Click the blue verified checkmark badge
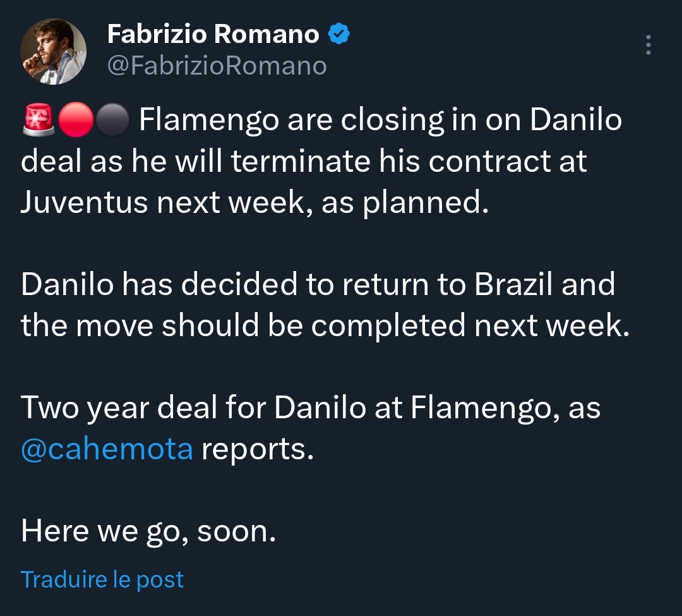Image resolution: width=682 pixels, height=616 pixels. click(x=339, y=34)
